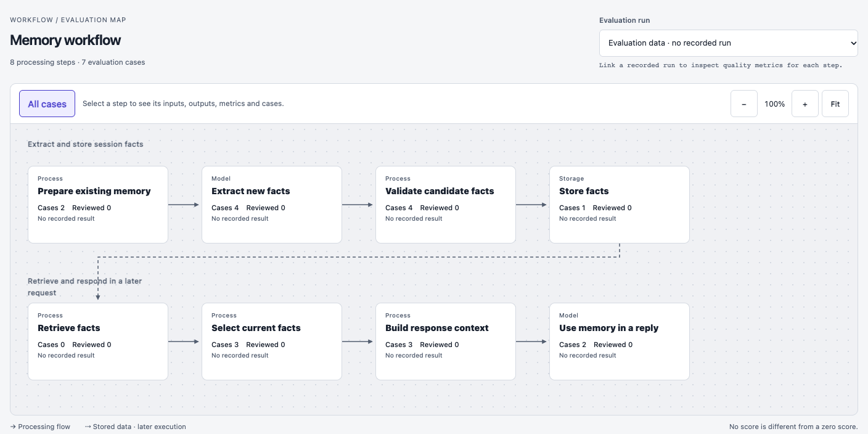This screenshot has width=868, height=434.
Task: Click 'No recorded result' in Build response context card
Action: coord(414,355)
